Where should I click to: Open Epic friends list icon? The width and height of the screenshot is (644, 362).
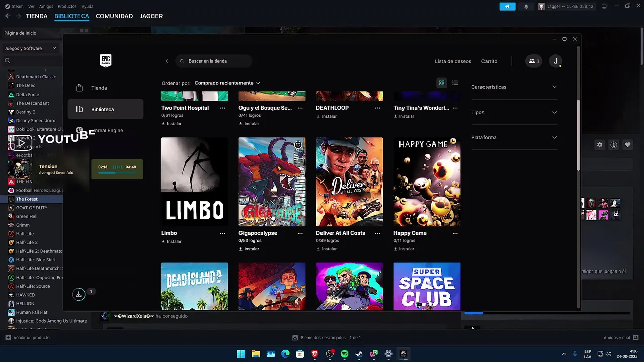(533, 61)
